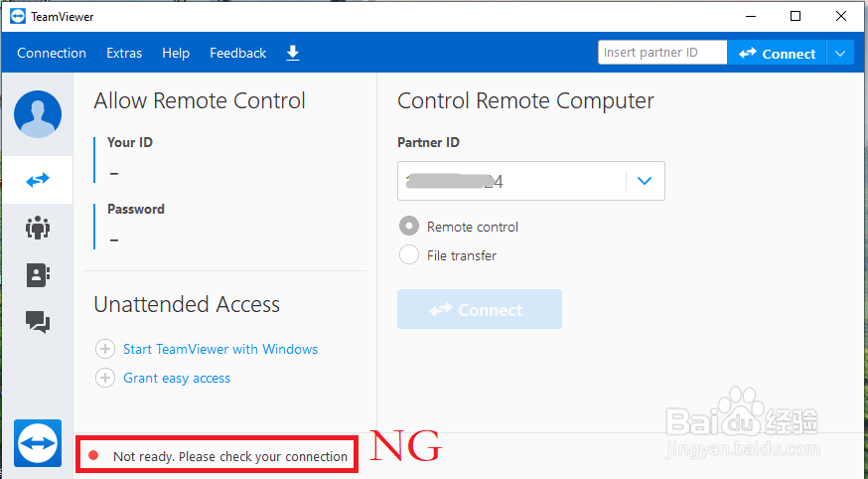868x479 pixels.
Task: Click the large Connect button under File transfer
Action: pyautogui.click(x=480, y=309)
